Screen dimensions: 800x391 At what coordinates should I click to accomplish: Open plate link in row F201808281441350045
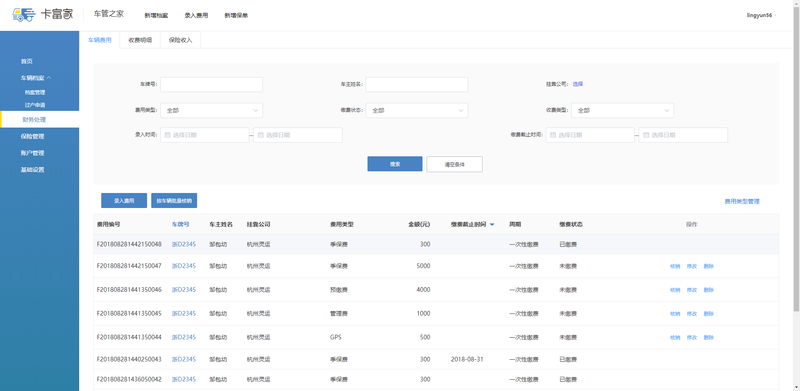184,313
